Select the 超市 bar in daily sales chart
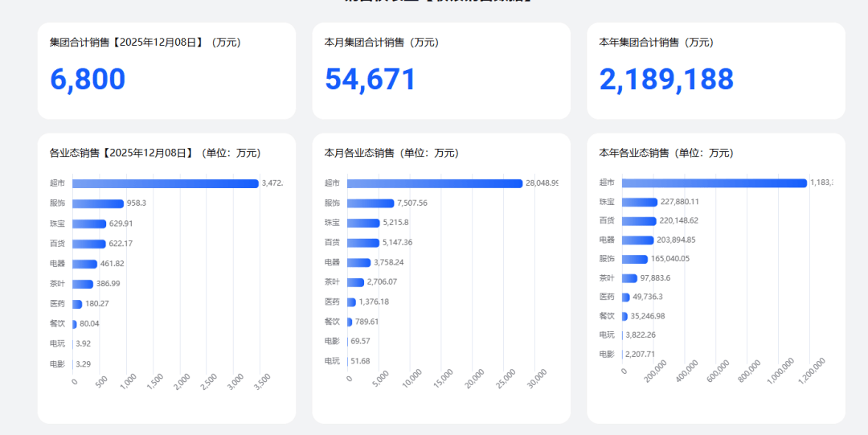The width and height of the screenshot is (868, 435). click(166, 183)
